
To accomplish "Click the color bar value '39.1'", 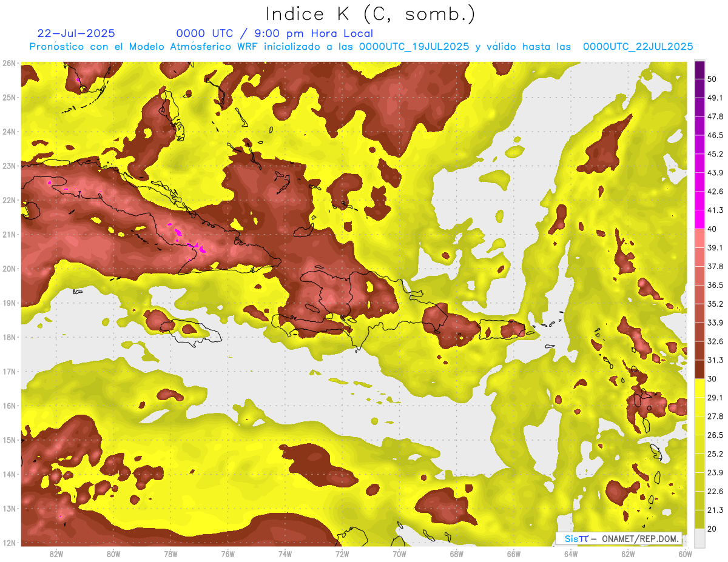I will click(x=715, y=248).
